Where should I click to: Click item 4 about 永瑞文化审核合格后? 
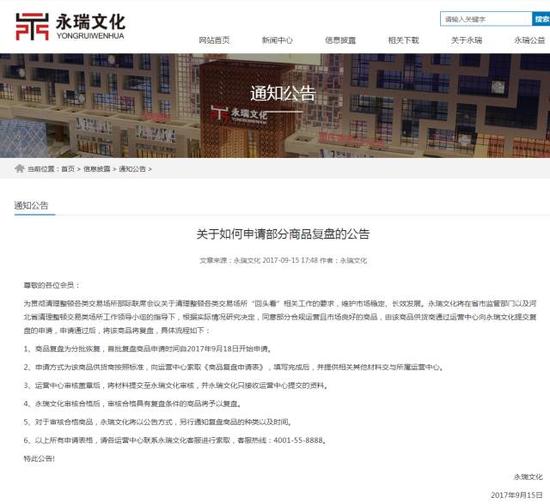click(133, 404)
